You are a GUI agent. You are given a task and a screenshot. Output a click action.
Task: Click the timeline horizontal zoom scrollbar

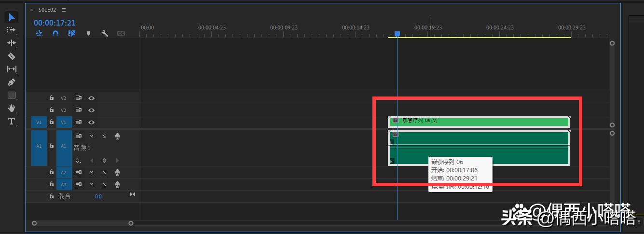click(x=82, y=223)
